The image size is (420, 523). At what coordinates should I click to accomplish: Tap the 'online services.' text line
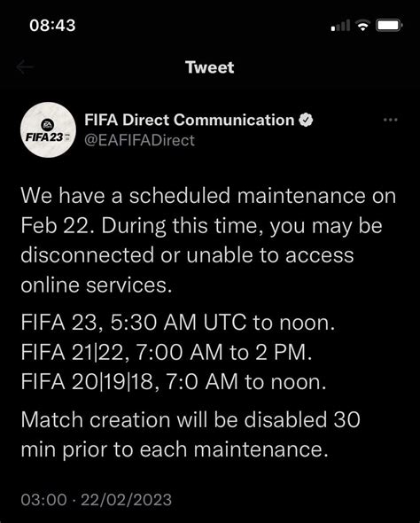(97, 285)
